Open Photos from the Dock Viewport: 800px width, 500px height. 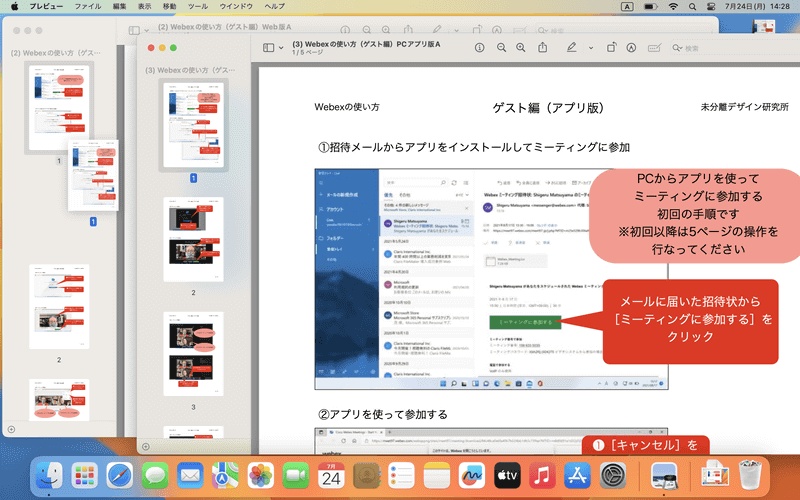point(261,476)
